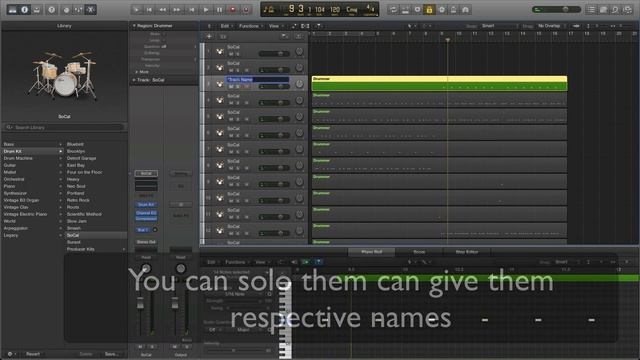Open the List Editors button at top right
The image size is (640, 360).
(x=591, y=9)
